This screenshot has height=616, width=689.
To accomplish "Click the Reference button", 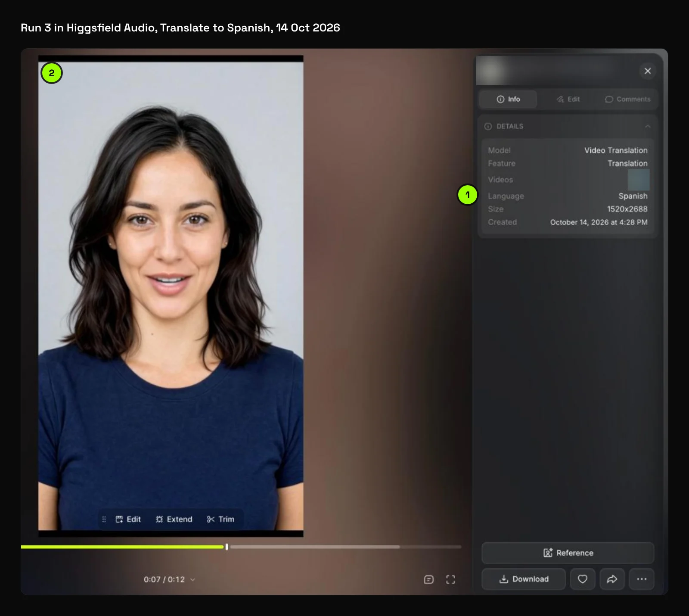I will (x=568, y=553).
